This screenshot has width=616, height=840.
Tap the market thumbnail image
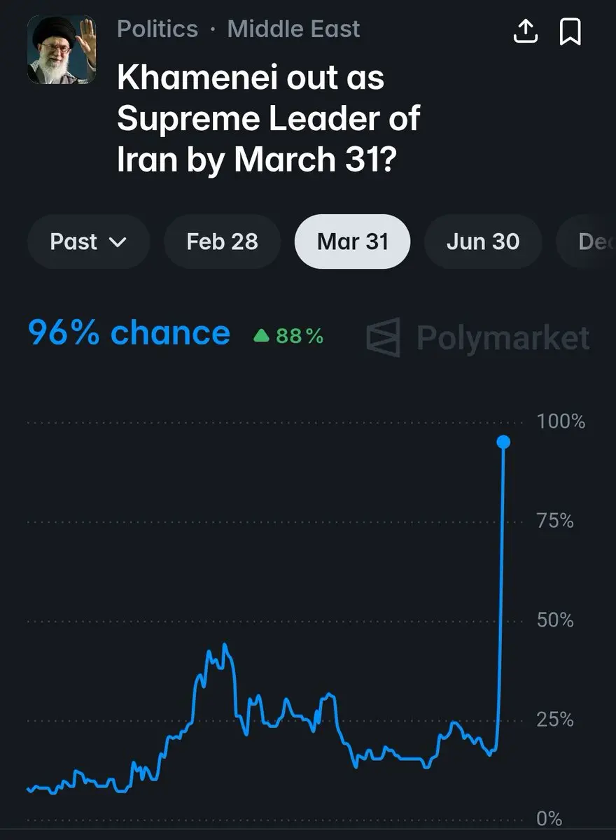[x=62, y=50]
